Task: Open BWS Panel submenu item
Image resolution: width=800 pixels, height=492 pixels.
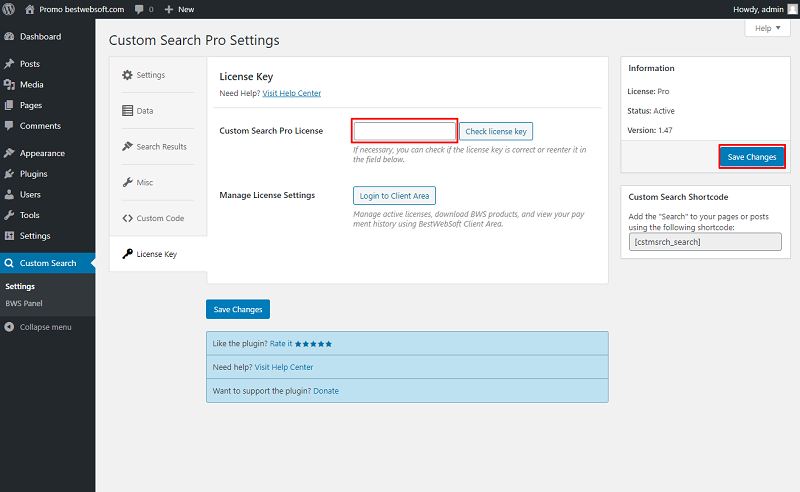Action: [24, 304]
